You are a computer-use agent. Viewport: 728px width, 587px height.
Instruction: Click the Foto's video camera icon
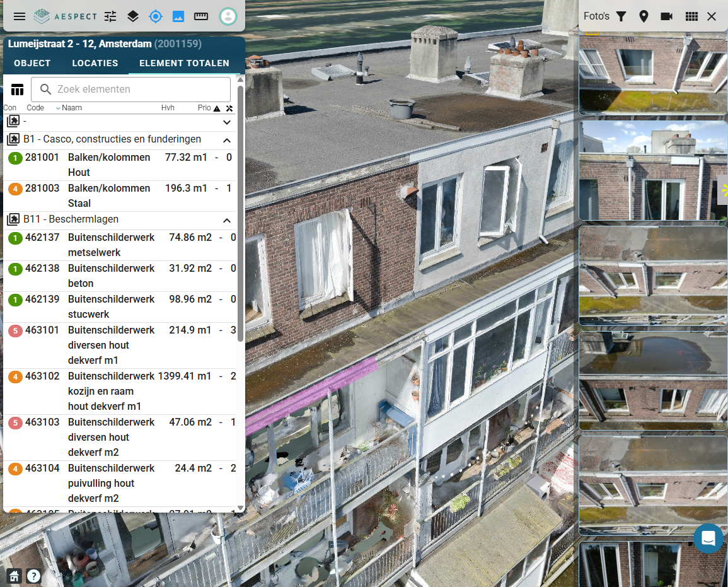pyautogui.click(x=667, y=17)
